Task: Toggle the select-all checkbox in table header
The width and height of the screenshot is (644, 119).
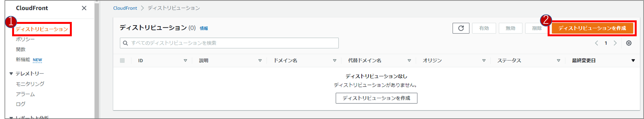Action: [122, 60]
